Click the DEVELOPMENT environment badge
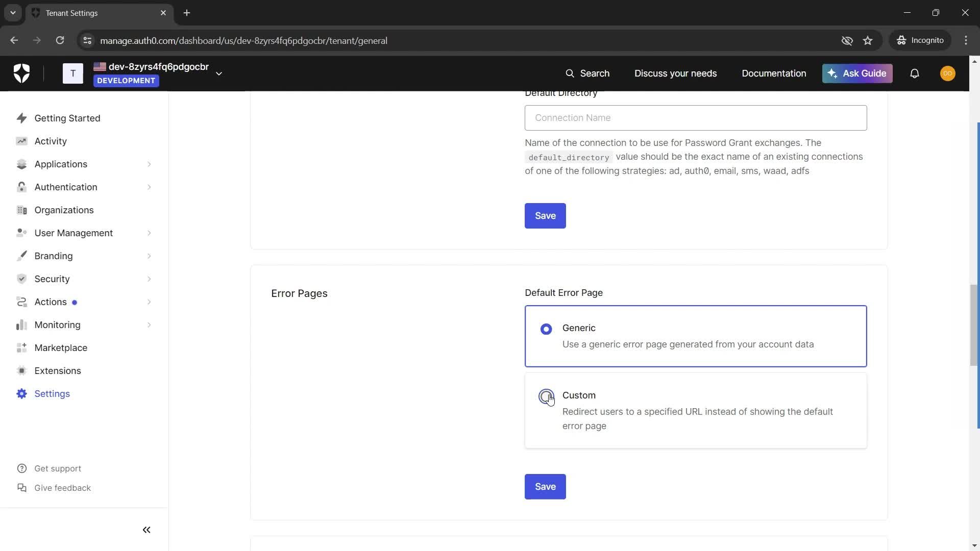 pos(126,81)
